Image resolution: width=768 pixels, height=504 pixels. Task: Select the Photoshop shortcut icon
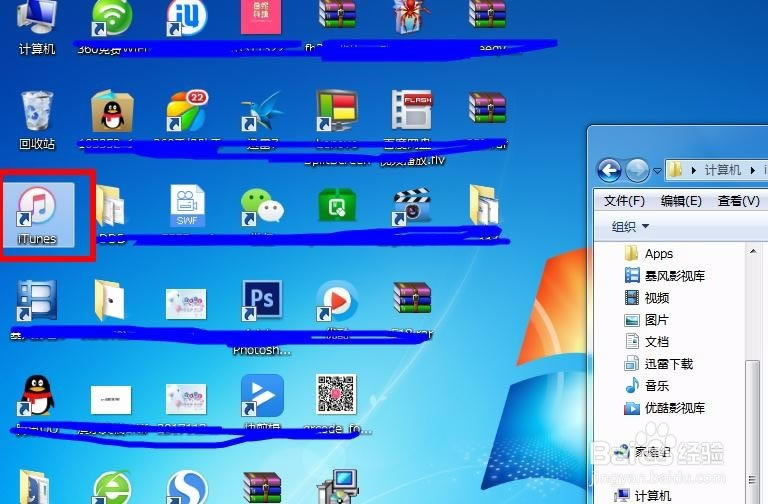262,300
